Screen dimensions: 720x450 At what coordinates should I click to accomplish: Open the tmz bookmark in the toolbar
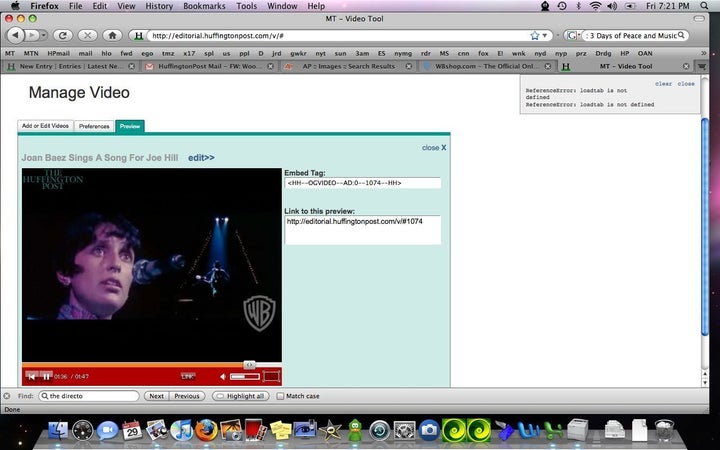[x=168, y=53]
